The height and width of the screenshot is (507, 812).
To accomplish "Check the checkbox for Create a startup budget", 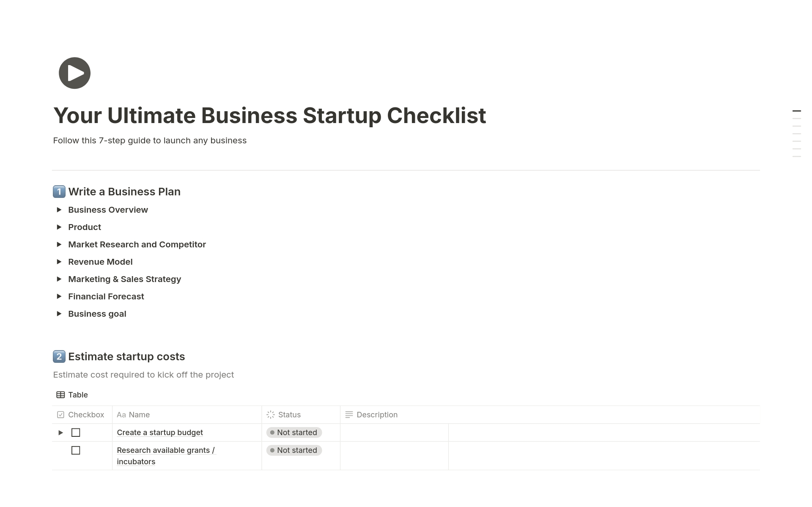I will click(76, 432).
